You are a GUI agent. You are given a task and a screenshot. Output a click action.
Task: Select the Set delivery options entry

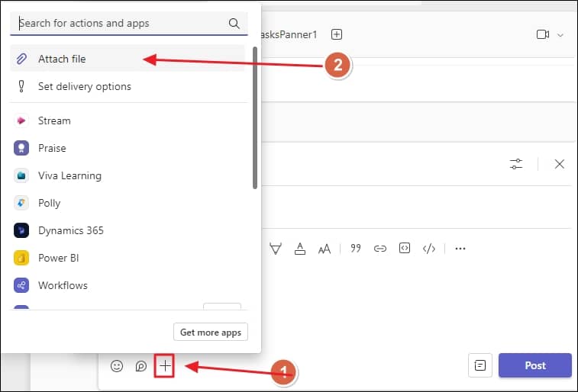128,86
